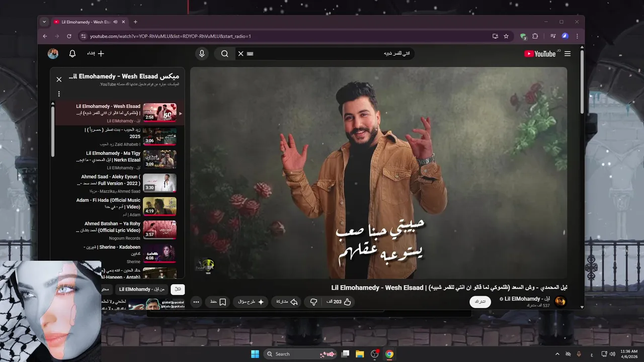
Task: Install the app via the address bar icon
Action: point(496,36)
